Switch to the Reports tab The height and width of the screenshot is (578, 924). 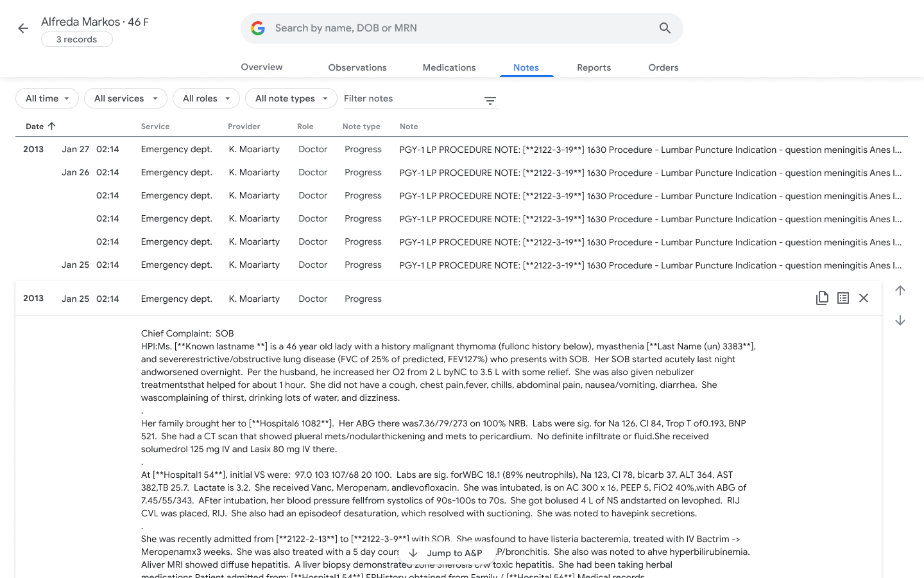tap(594, 67)
